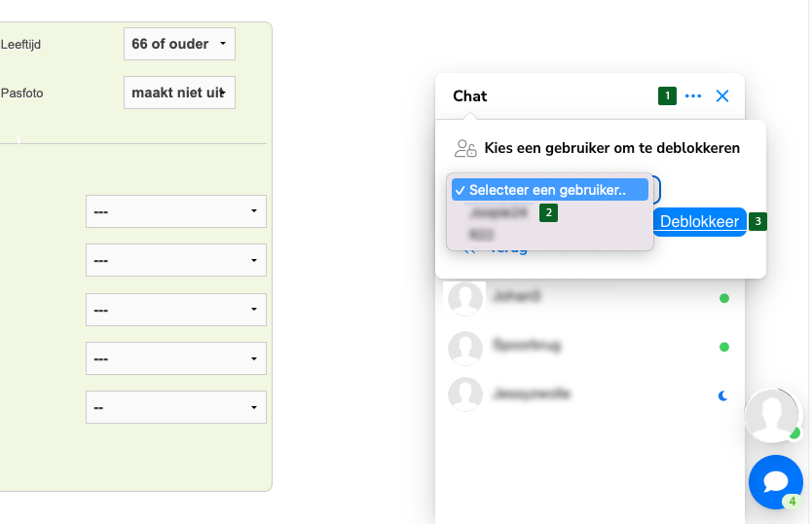Click the third chat contact's avatar
The image size is (812, 524).
(x=465, y=393)
